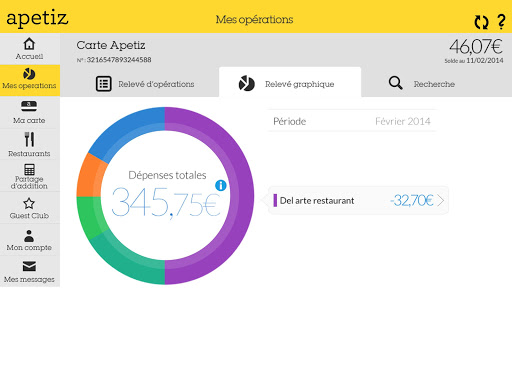
Task: Expand Del arte restaurant chevron
Action: pyautogui.click(x=441, y=201)
